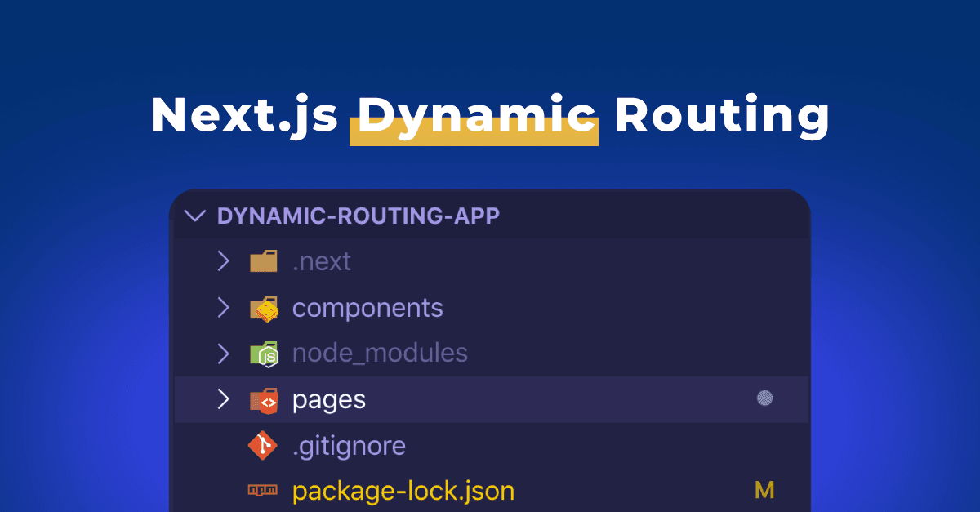This screenshot has width=980, height=512.
Task: Select the components folder label
Action: (367, 308)
